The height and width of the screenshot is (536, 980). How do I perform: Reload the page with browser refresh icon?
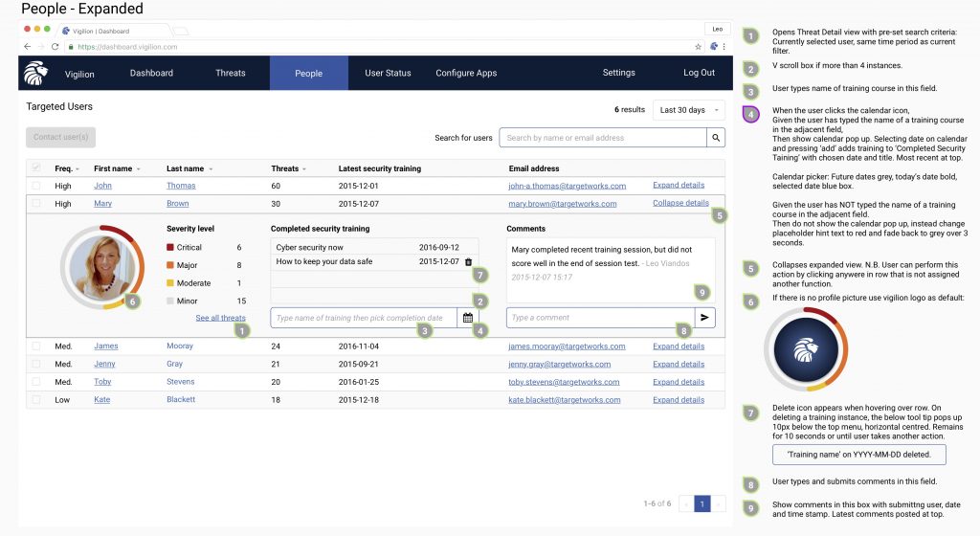tap(55, 46)
